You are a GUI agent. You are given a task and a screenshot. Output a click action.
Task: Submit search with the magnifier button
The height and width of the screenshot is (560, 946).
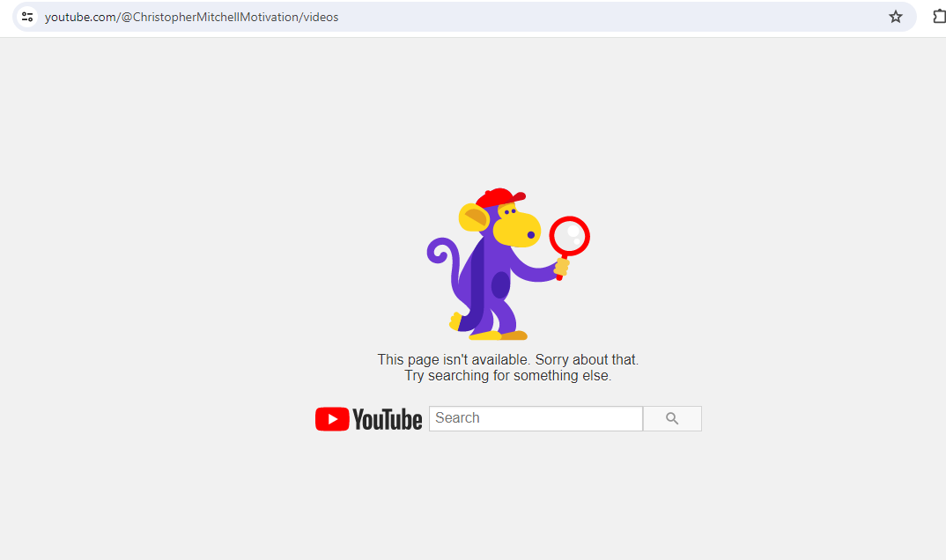pos(672,418)
